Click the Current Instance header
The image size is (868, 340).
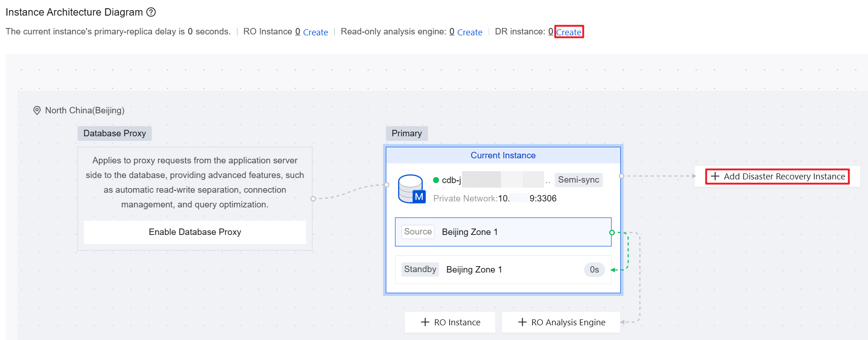pyautogui.click(x=503, y=156)
